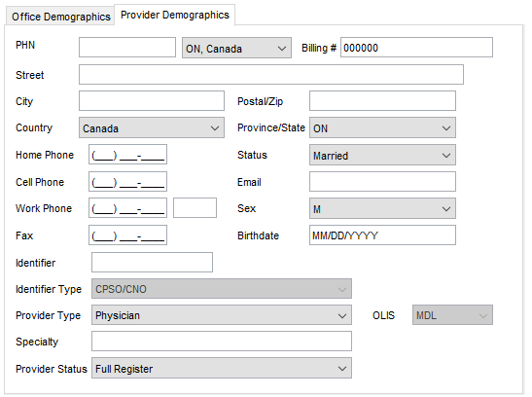Click the PHN input field
This screenshot has height=397, width=532.
[127, 47]
